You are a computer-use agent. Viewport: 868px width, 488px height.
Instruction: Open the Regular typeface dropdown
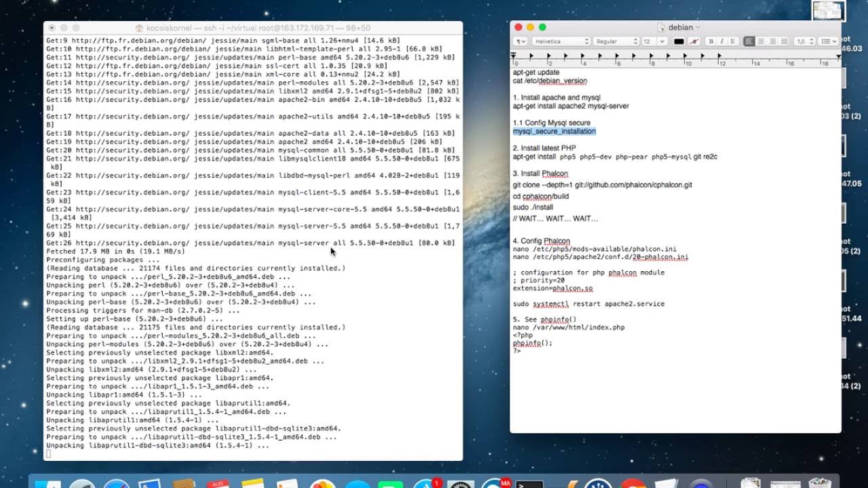pyautogui.click(x=616, y=41)
